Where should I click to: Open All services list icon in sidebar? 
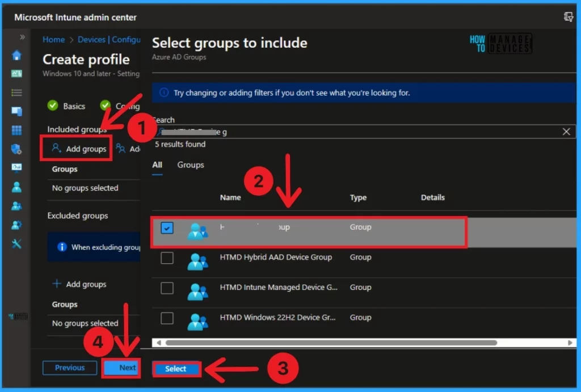[16, 92]
